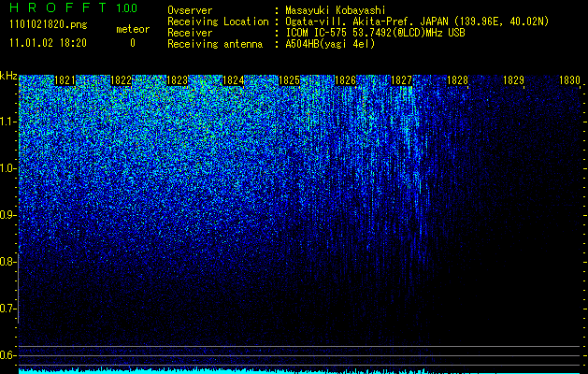This screenshot has height=374, width=588.
Task: Select filename 1101021820.png
Action: (x=49, y=24)
